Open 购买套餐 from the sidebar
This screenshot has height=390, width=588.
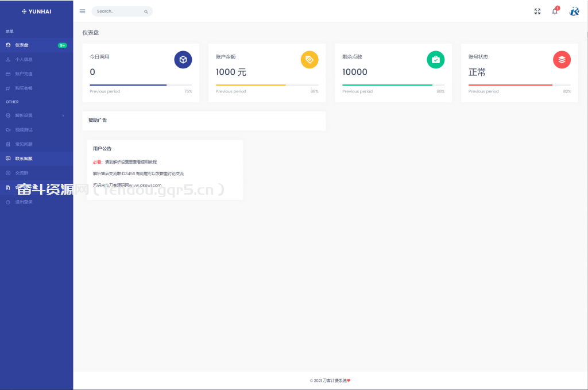24,88
